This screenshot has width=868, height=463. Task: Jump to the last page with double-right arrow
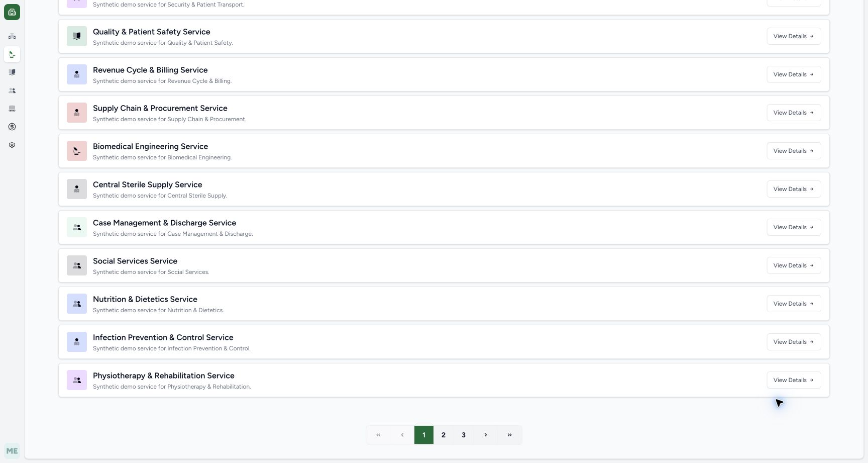510,435
